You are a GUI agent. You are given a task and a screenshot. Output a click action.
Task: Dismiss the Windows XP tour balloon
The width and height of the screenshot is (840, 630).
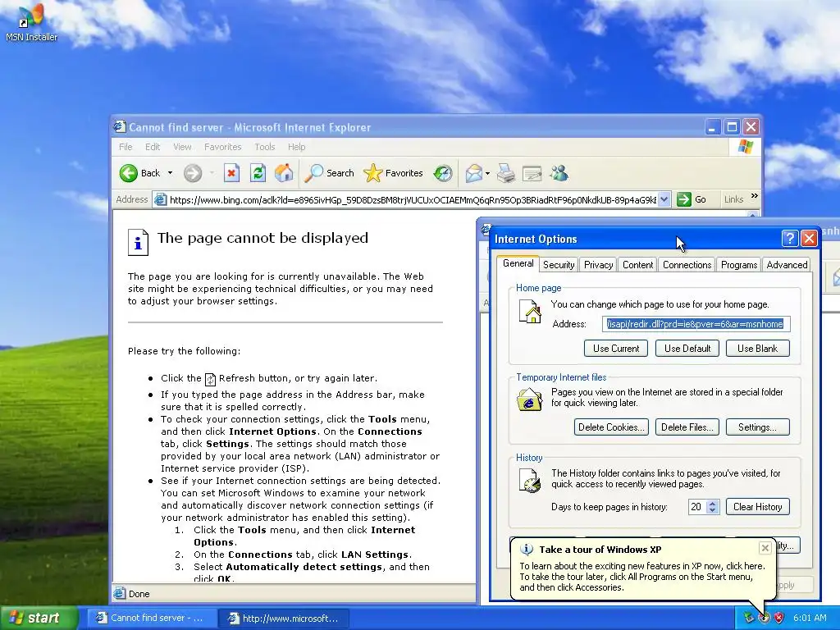[x=765, y=547]
